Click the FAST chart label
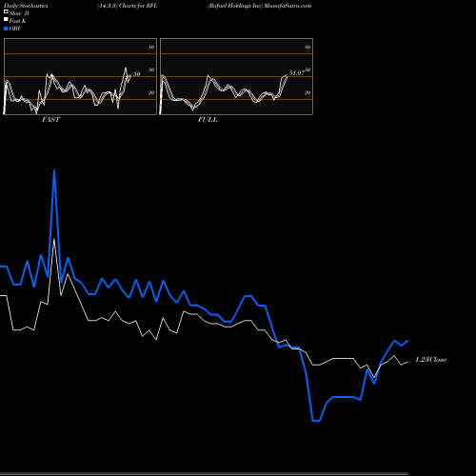The image size is (476, 476). click(x=50, y=120)
